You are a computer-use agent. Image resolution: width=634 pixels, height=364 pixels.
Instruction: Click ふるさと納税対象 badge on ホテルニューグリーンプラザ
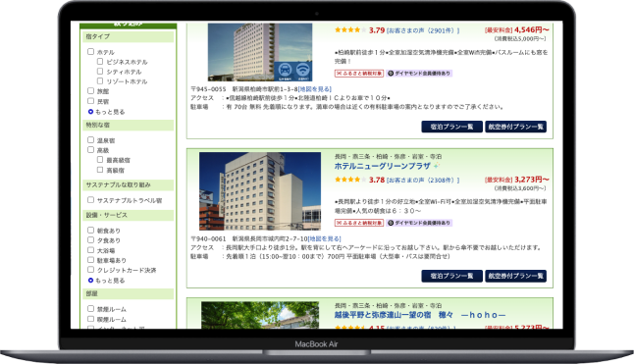coord(359,223)
